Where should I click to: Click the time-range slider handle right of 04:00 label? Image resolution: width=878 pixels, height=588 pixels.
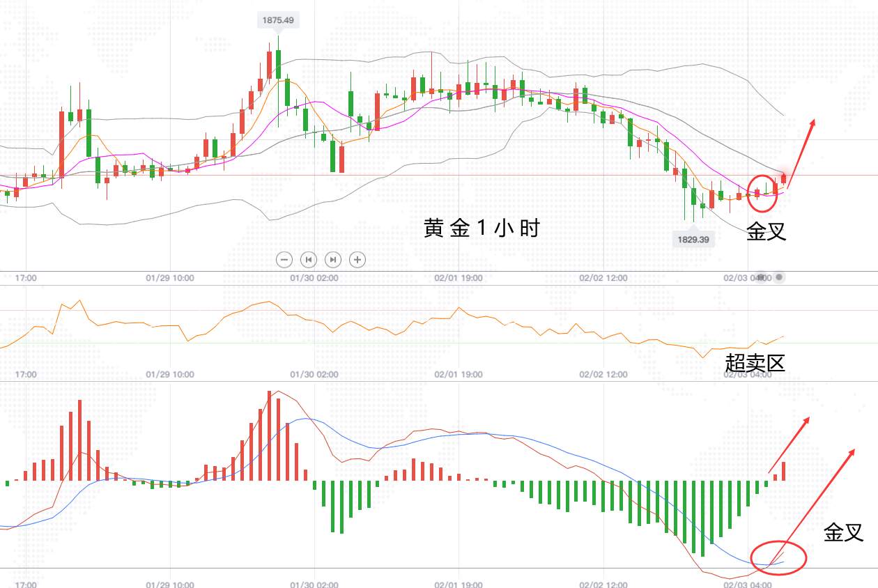[x=780, y=277]
